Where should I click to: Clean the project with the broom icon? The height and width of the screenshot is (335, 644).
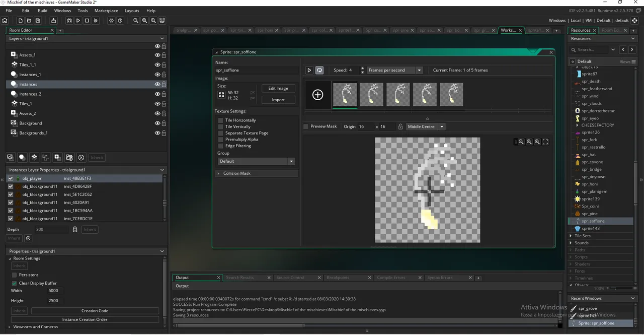coord(96,21)
